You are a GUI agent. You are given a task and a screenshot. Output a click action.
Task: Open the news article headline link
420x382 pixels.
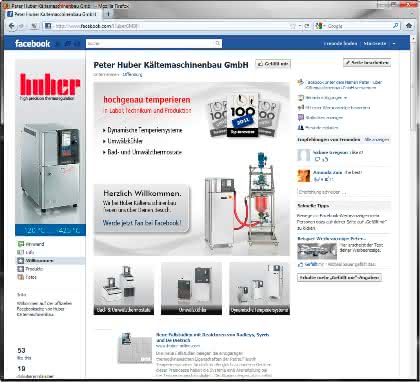coord(213,337)
